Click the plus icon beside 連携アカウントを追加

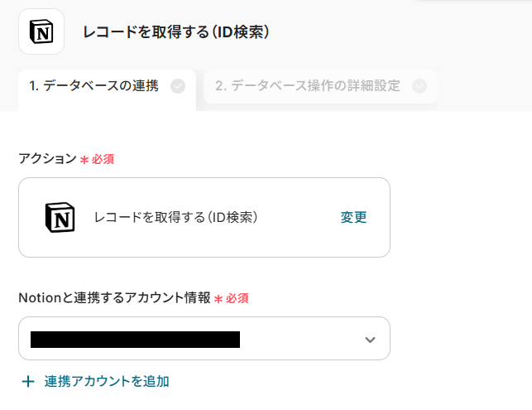[x=28, y=381]
